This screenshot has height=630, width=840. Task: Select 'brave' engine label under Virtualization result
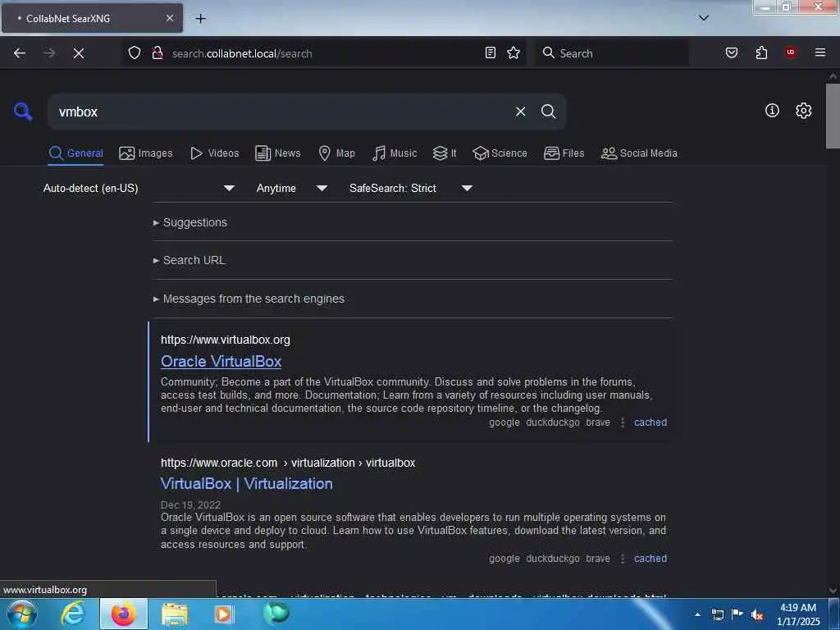598,558
